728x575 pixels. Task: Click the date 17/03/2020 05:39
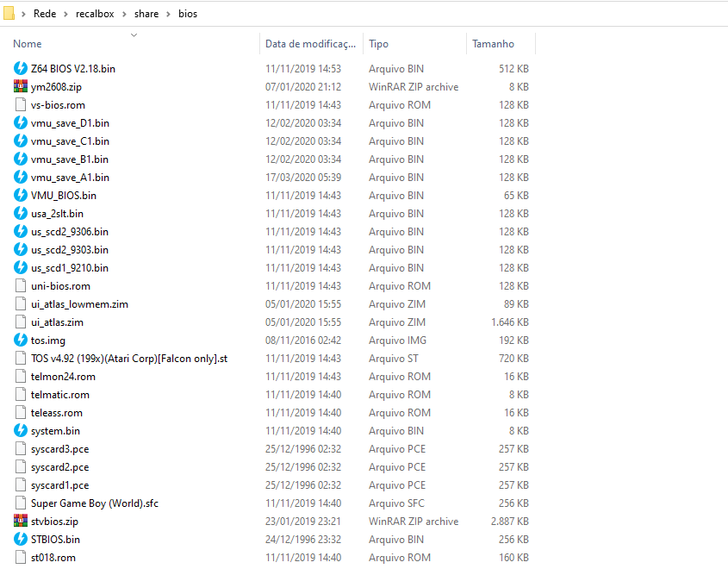(303, 177)
